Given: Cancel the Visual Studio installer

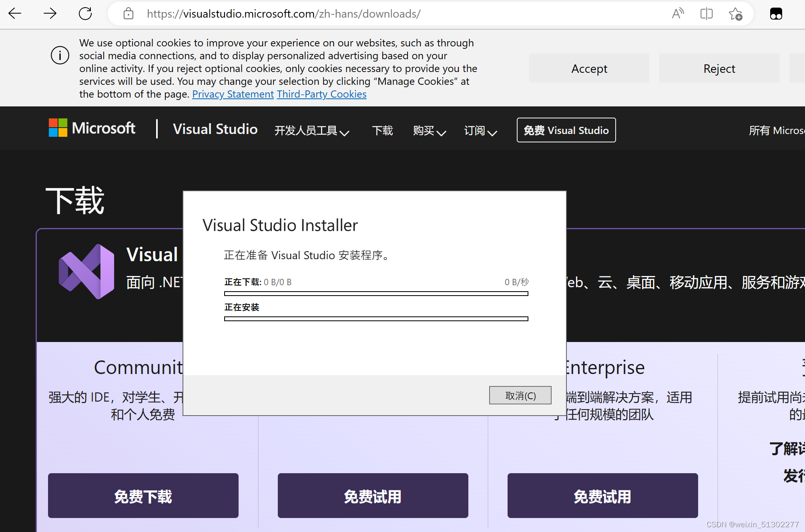Looking at the screenshot, I should click(520, 395).
